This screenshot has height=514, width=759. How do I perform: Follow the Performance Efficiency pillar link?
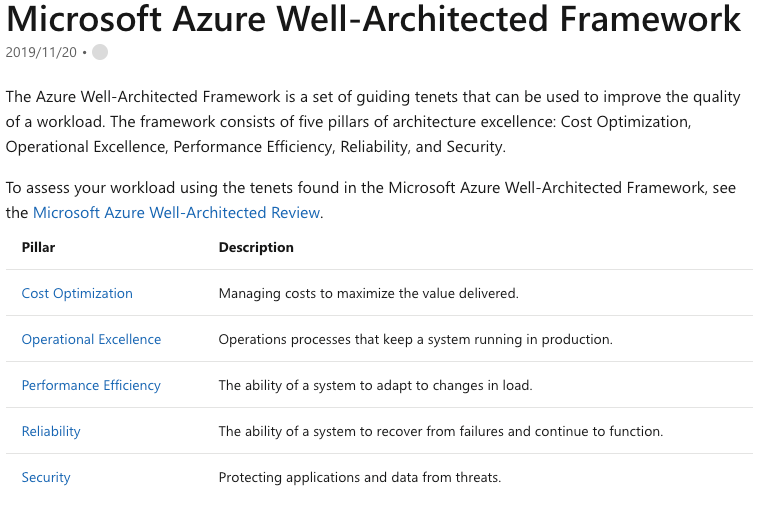pos(91,385)
